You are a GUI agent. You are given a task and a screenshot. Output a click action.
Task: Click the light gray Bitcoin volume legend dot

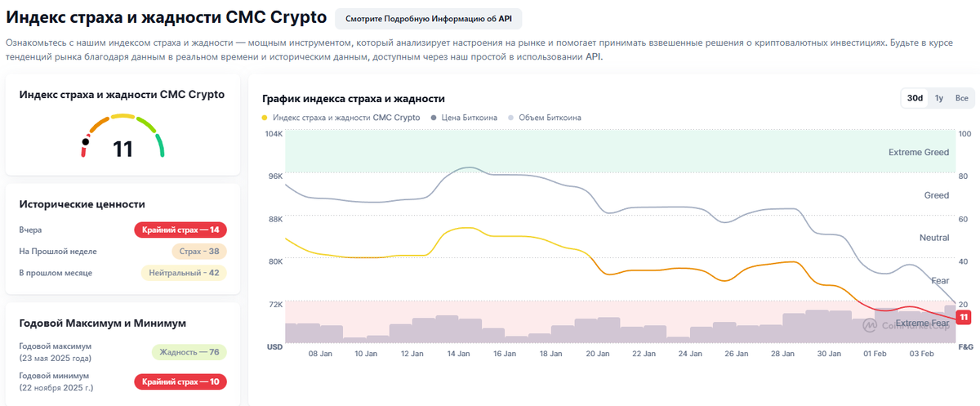(x=510, y=118)
